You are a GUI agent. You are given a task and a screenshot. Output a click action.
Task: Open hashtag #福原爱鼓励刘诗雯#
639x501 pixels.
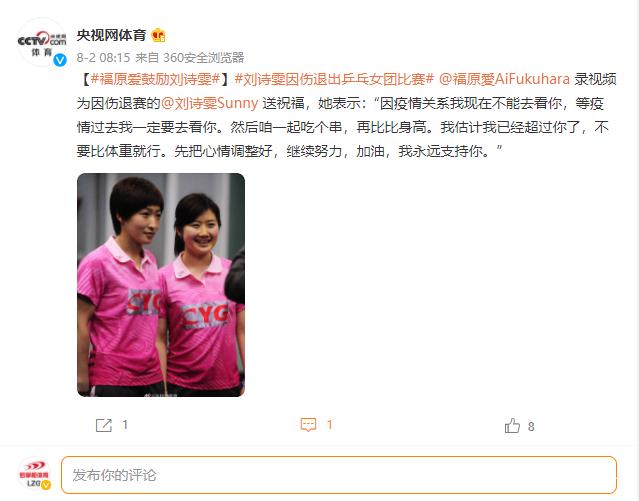(x=155, y=79)
